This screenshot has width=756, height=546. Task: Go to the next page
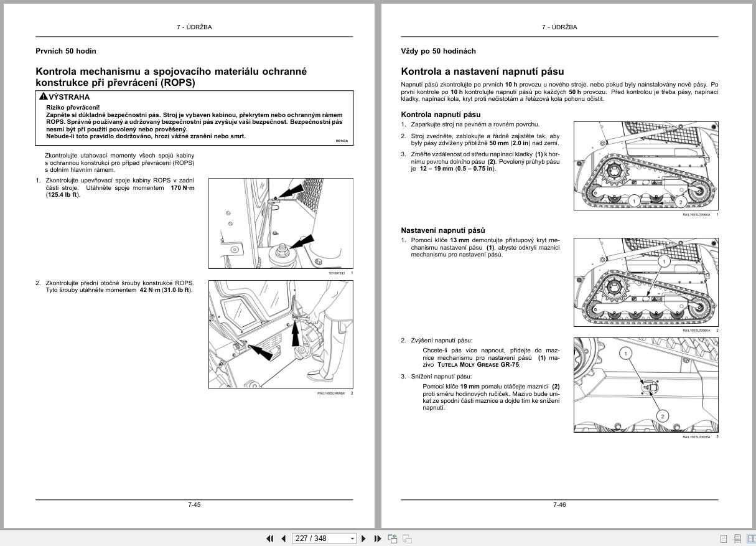click(364, 539)
